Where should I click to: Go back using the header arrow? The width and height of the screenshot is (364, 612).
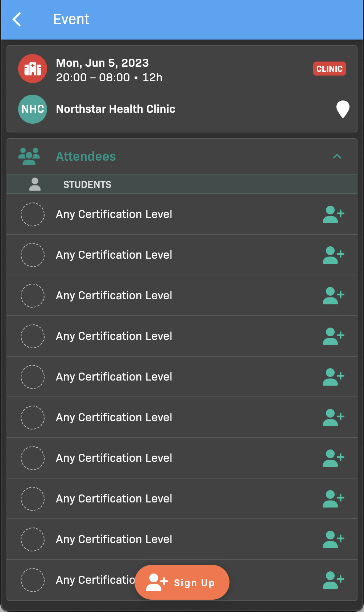click(17, 19)
